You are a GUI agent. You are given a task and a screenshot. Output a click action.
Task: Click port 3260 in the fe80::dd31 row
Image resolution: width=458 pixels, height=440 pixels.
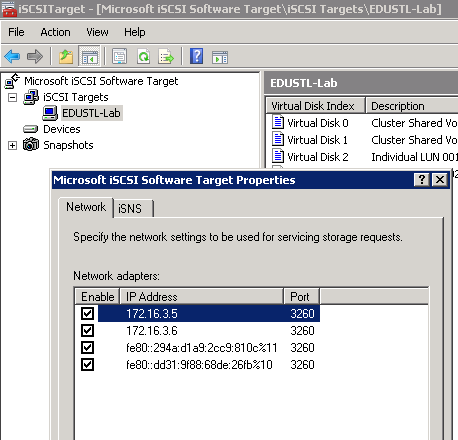point(302,365)
